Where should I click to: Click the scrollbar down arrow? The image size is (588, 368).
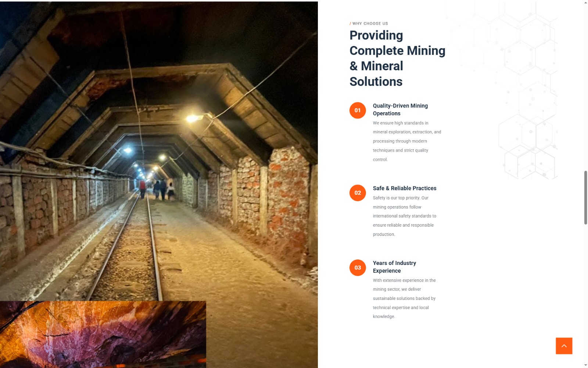pyautogui.click(x=585, y=365)
